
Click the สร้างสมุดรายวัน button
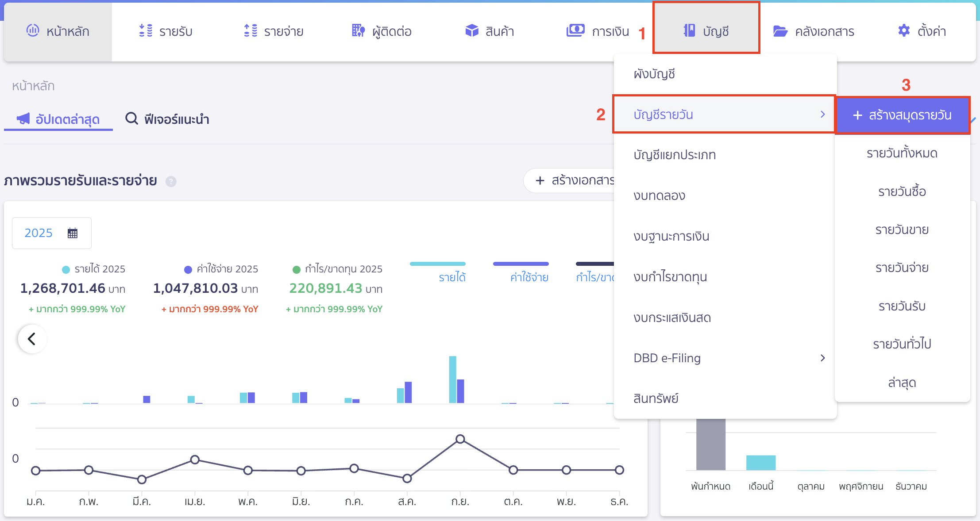pos(902,115)
